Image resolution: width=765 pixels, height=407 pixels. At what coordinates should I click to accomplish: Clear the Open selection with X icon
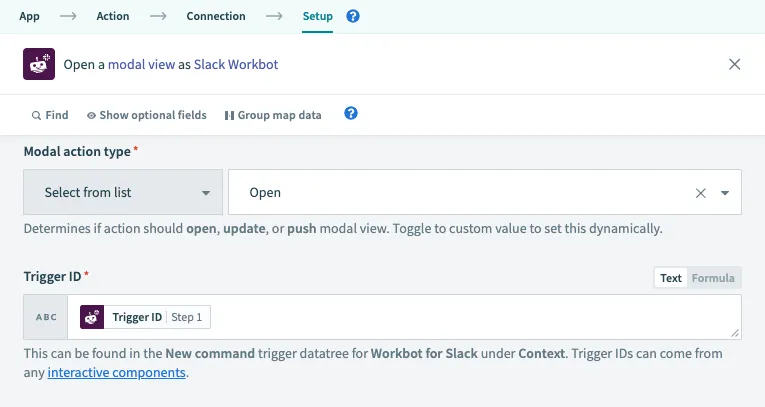700,193
